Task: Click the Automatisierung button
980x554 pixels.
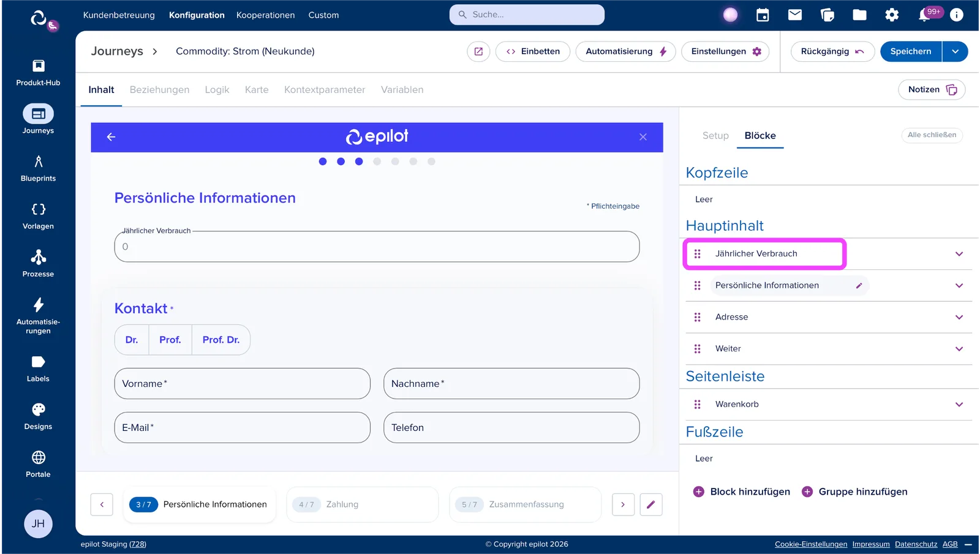Action: tap(625, 51)
